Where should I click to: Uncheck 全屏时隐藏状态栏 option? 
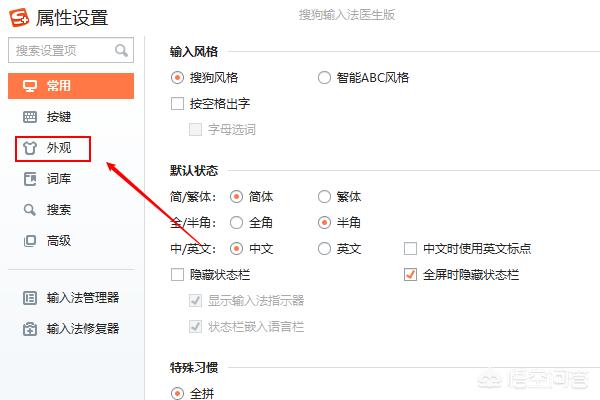pos(410,274)
